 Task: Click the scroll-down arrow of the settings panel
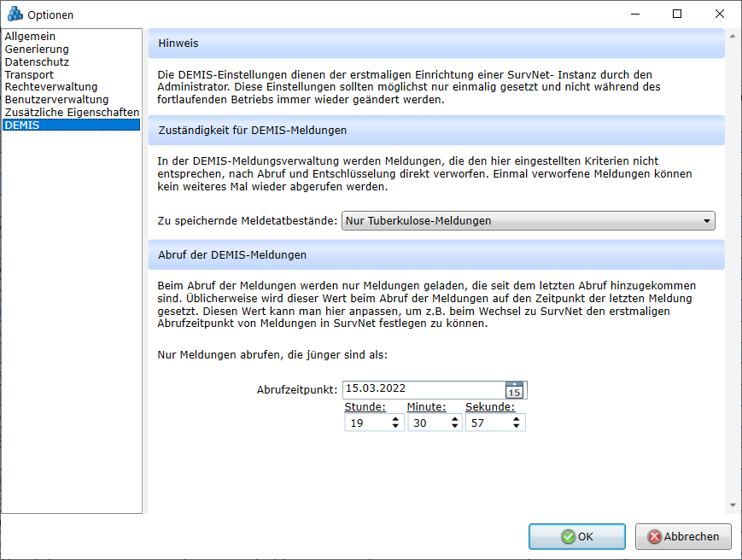click(732, 505)
